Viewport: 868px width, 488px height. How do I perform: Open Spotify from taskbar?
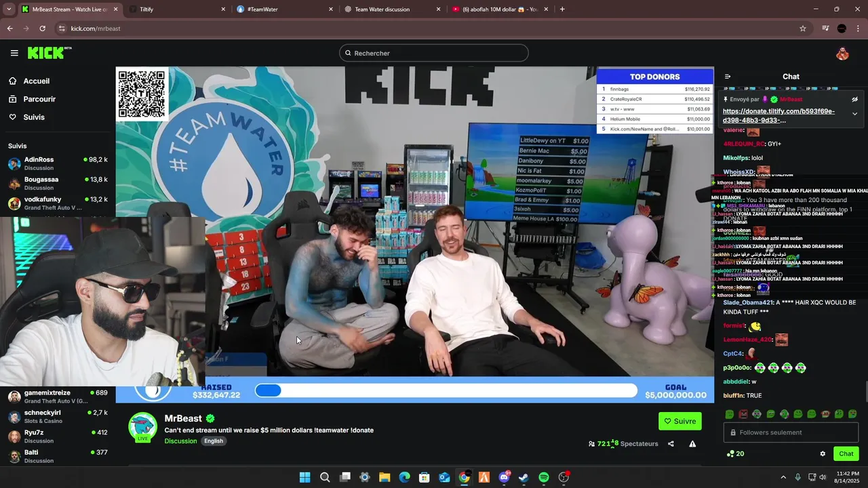click(x=544, y=477)
